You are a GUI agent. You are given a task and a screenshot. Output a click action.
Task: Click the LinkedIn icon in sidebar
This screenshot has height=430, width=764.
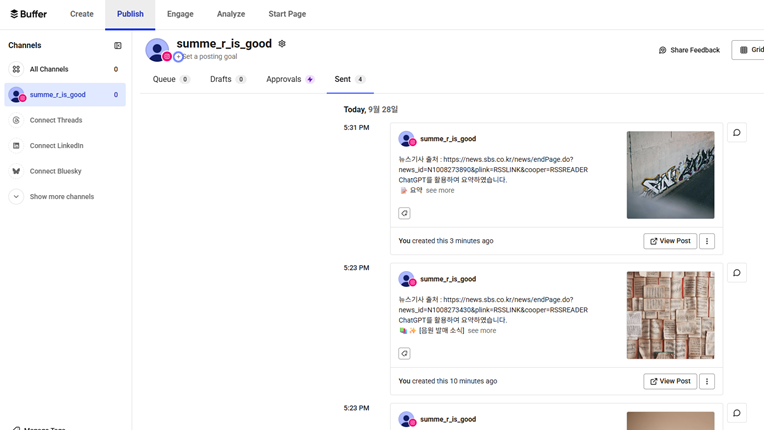(16, 146)
